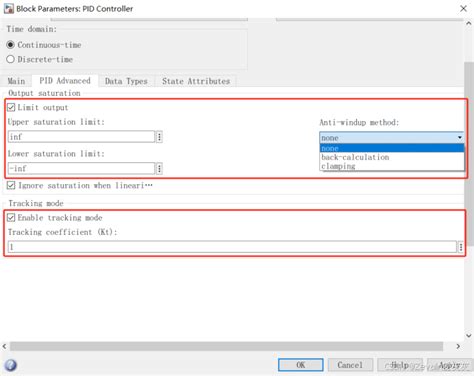Select the Discrete-time radio button
The width and height of the screenshot is (474, 376).
coord(10,59)
